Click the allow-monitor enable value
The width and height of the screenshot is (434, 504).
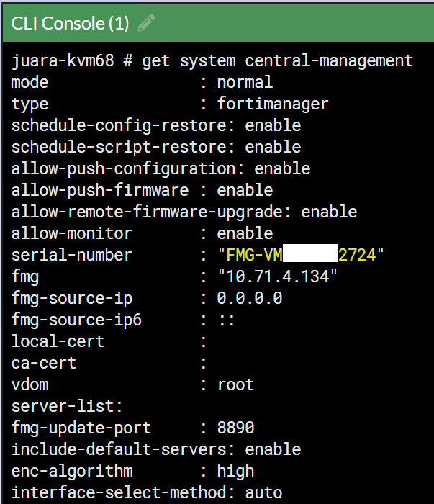(x=245, y=233)
